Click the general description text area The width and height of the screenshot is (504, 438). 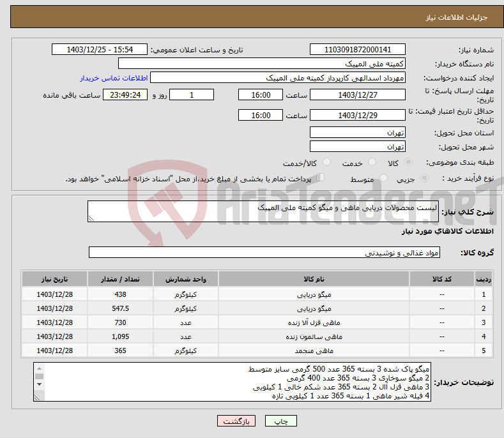pyautogui.click(x=263, y=211)
